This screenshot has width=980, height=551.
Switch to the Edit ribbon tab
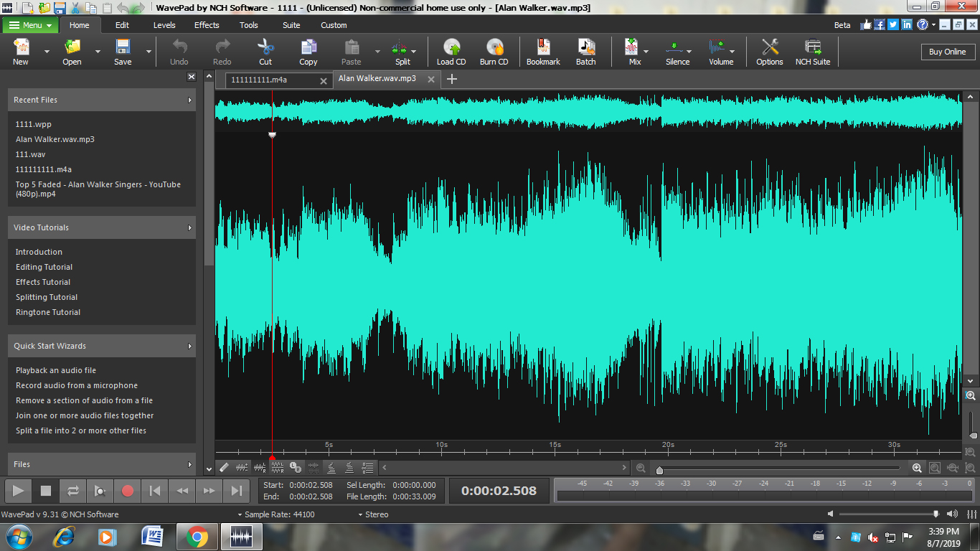click(123, 25)
